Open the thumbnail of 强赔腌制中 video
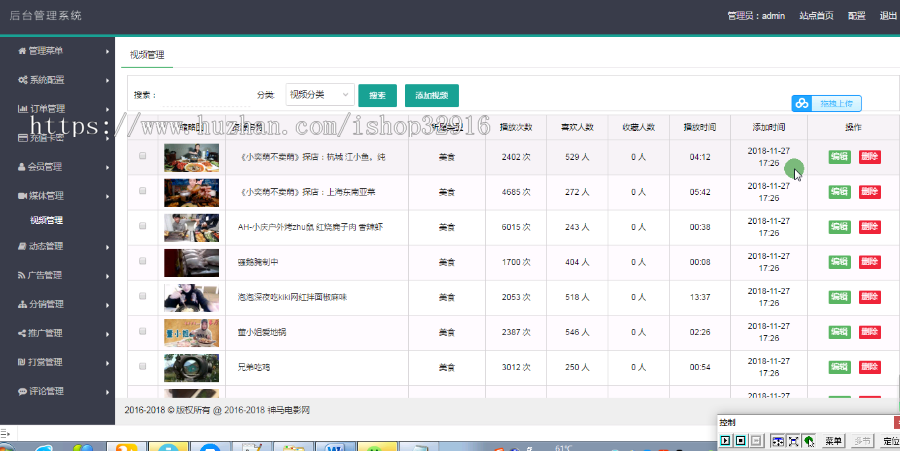The height and width of the screenshot is (451, 900). (x=191, y=263)
